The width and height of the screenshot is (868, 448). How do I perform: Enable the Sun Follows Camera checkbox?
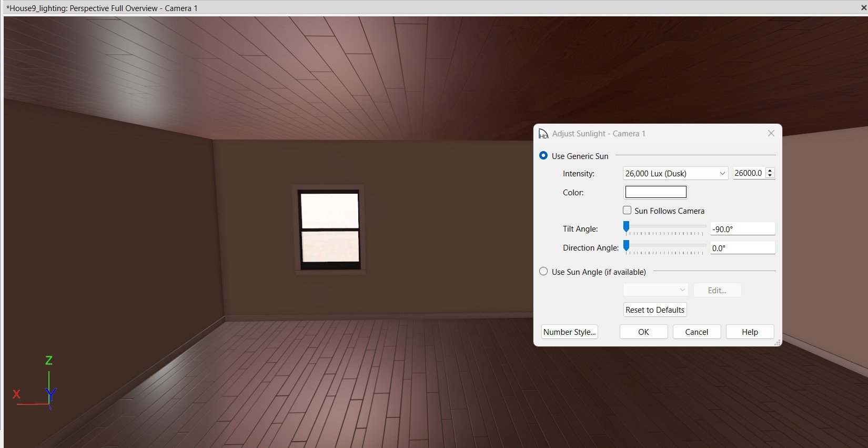[627, 211]
